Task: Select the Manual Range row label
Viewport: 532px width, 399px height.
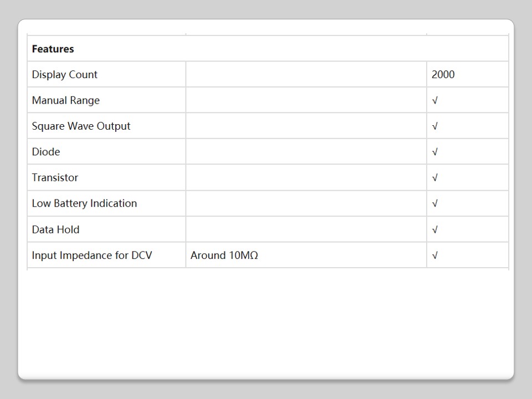Action: 65,100
